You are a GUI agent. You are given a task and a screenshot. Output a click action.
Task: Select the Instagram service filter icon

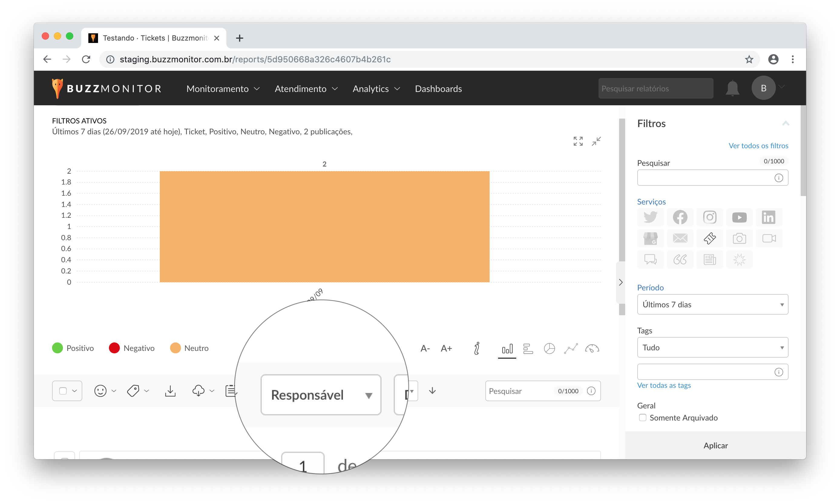(710, 217)
